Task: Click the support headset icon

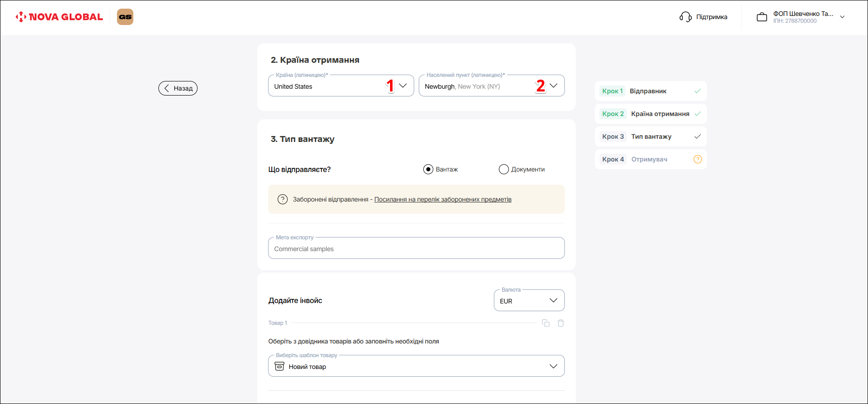Action: click(x=685, y=17)
